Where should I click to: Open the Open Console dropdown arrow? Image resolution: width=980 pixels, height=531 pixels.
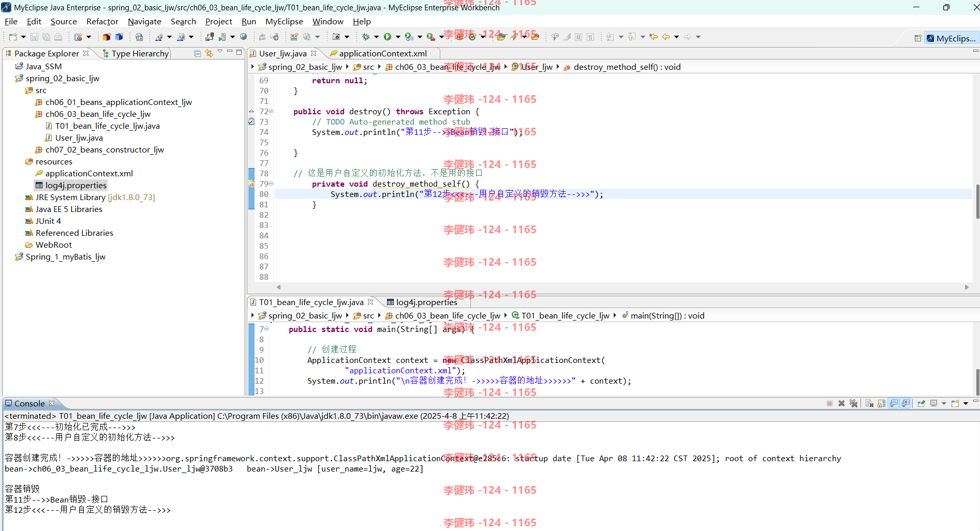click(966, 403)
